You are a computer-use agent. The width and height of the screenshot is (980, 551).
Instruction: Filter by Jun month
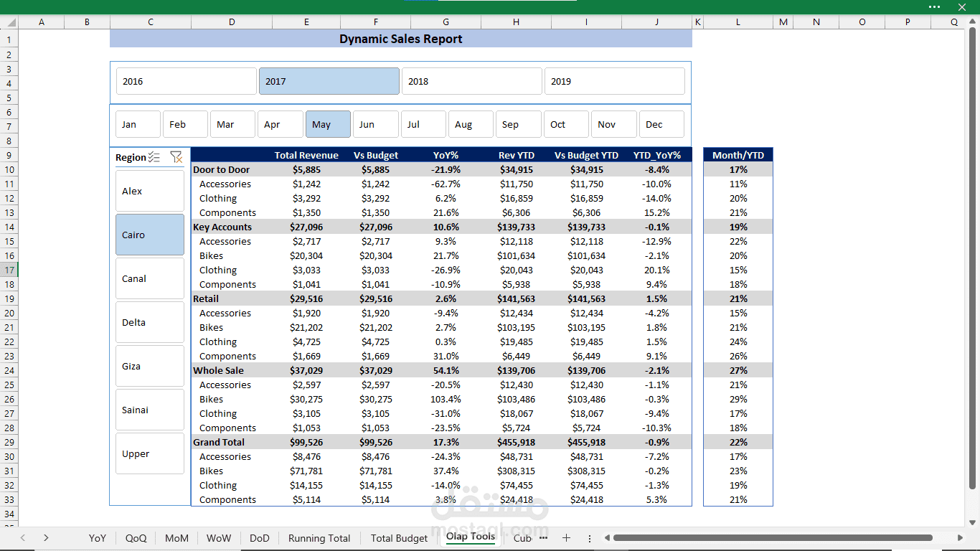[x=375, y=124]
